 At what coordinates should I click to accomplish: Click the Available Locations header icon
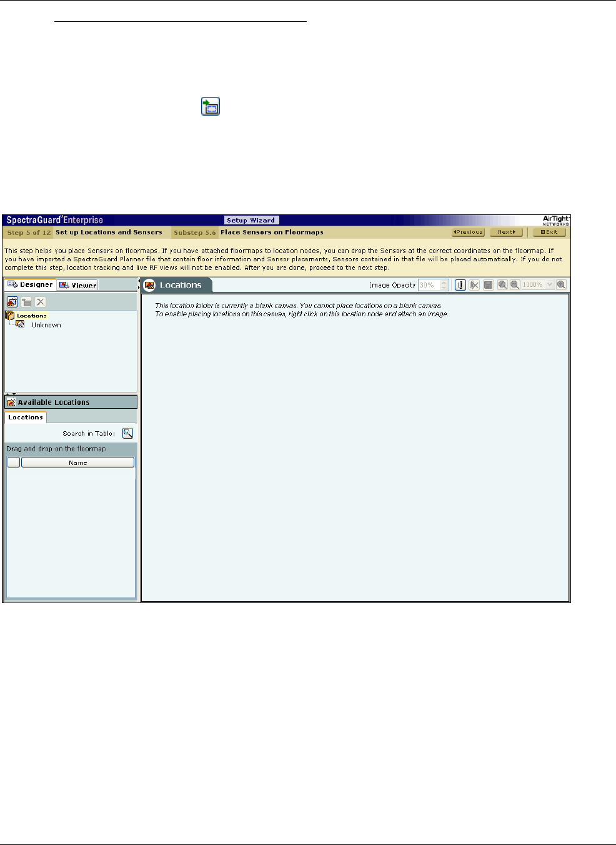(x=11, y=402)
